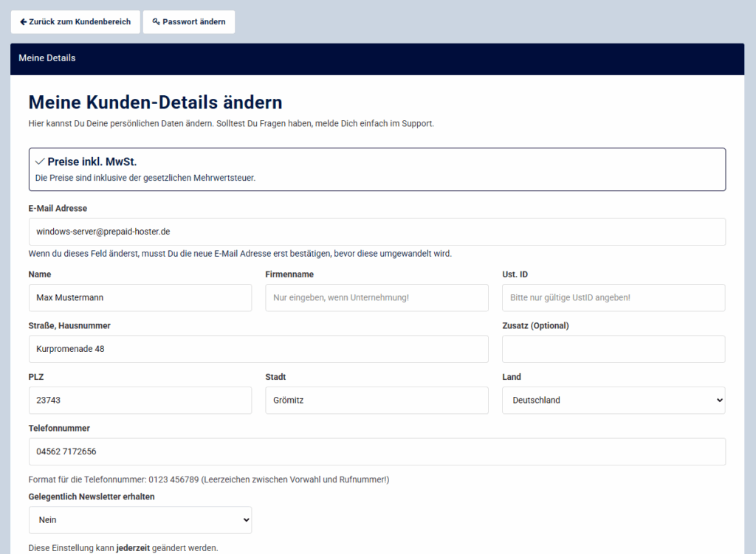Click the Firmenname input field
This screenshot has width=756, height=554.
377,297
